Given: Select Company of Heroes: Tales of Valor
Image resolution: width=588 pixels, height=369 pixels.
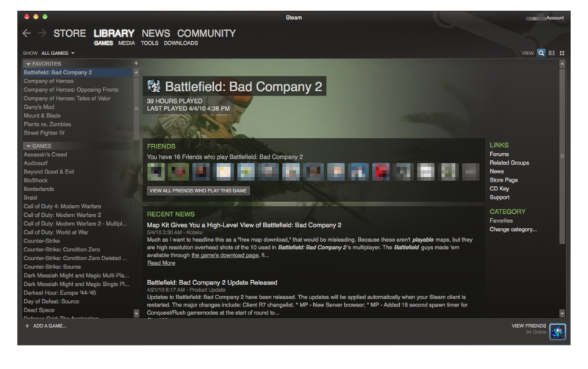Looking at the screenshot, I should [x=78, y=98].
